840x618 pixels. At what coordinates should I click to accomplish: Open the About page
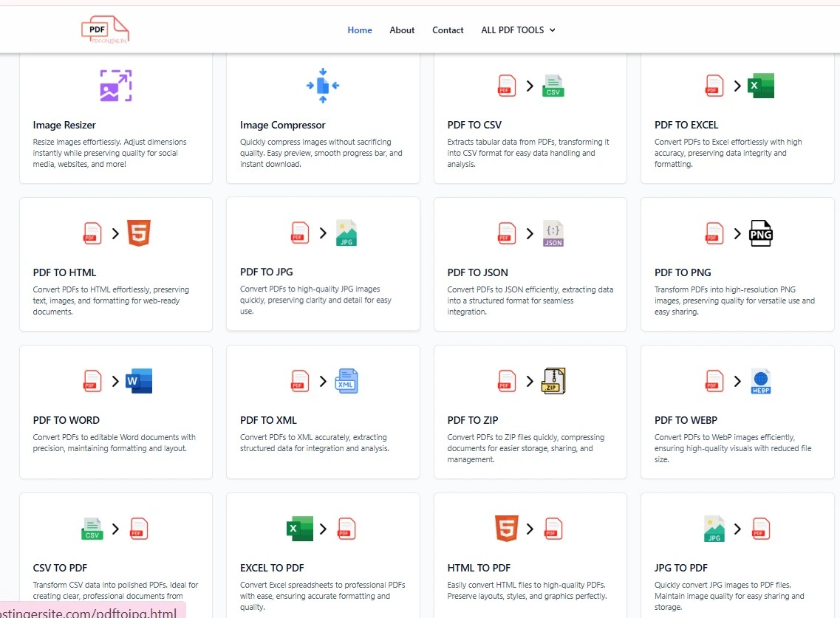pyautogui.click(x=402, y=30)
